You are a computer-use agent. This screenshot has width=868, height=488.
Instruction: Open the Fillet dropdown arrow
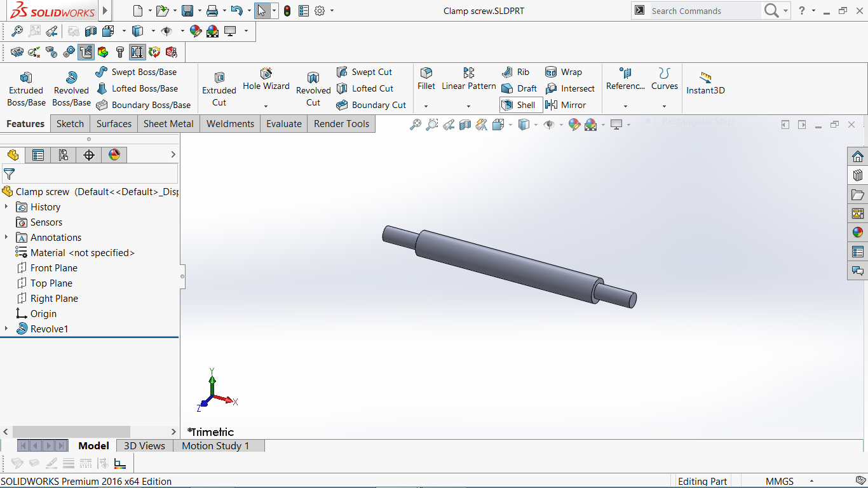coord(426,106)
